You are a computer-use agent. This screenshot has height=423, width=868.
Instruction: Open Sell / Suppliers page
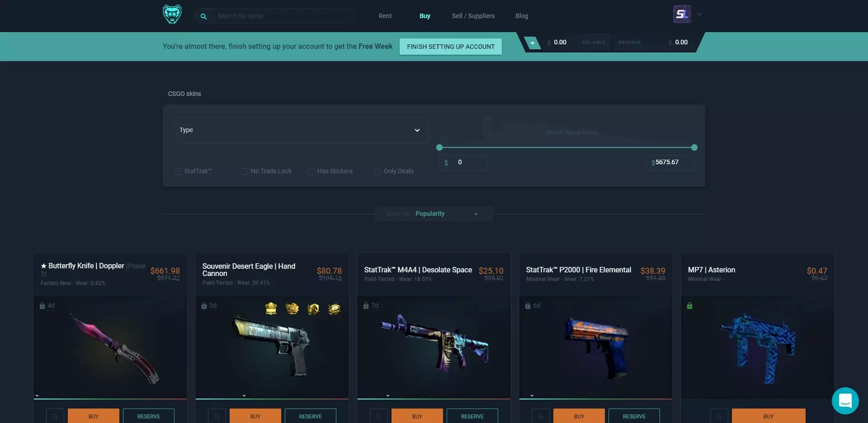tap(473, 16)
